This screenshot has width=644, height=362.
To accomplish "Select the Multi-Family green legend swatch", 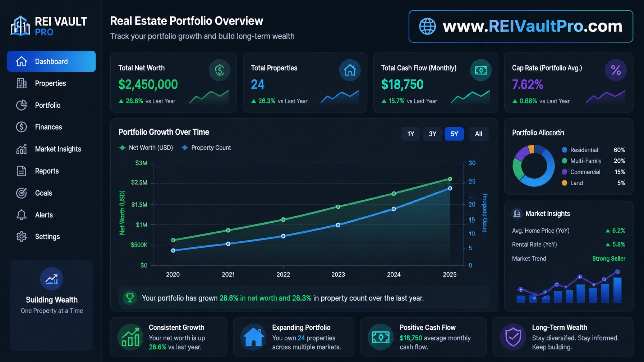I will (565, 161).
